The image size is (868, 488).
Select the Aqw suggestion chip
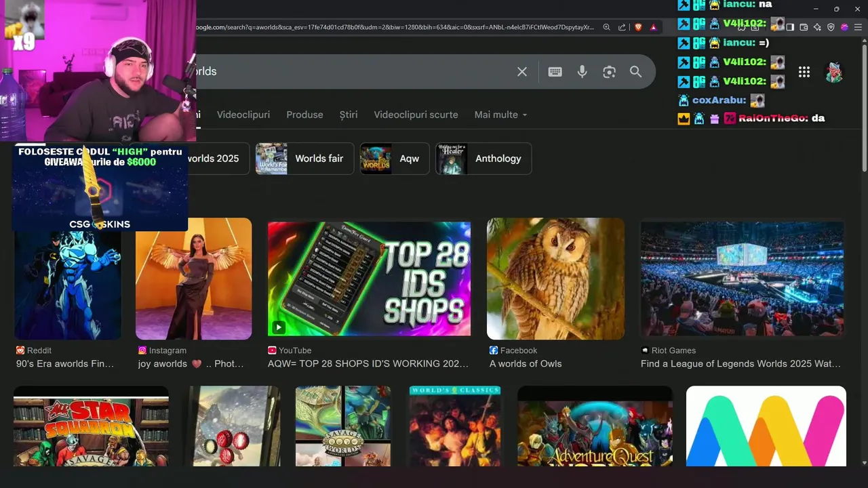pyautogui.click(x=395, y=159)
